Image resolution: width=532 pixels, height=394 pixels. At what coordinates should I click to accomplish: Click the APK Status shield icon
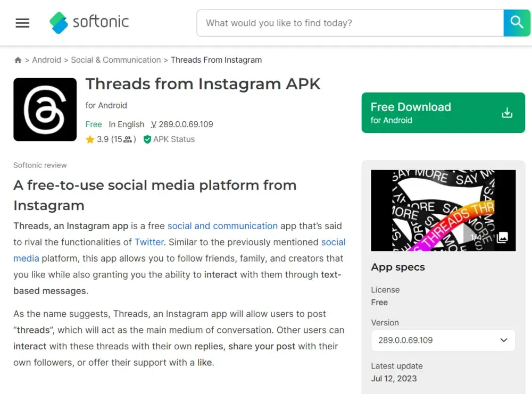click(147, 139)
